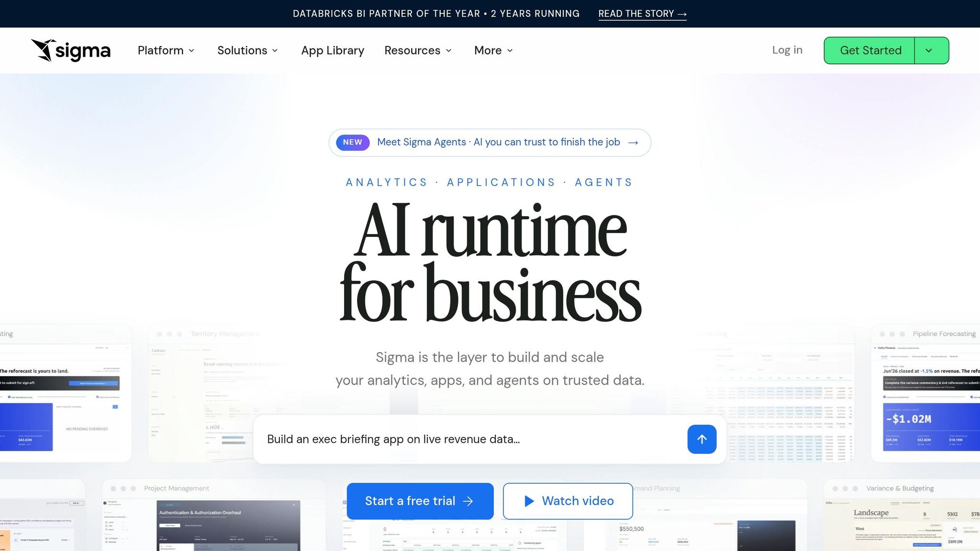The image size is (980, 551).
Task: Follow the Read the Story link
Action: point(642,14)
